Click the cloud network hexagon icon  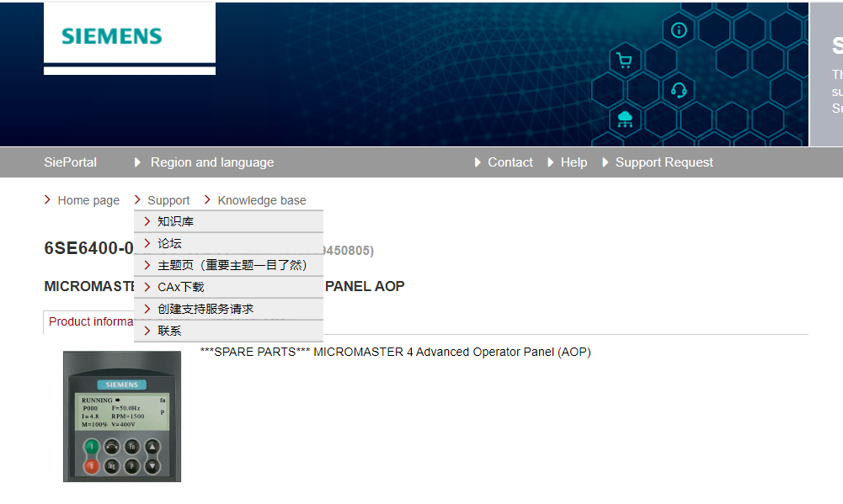[x=624, y=119]
